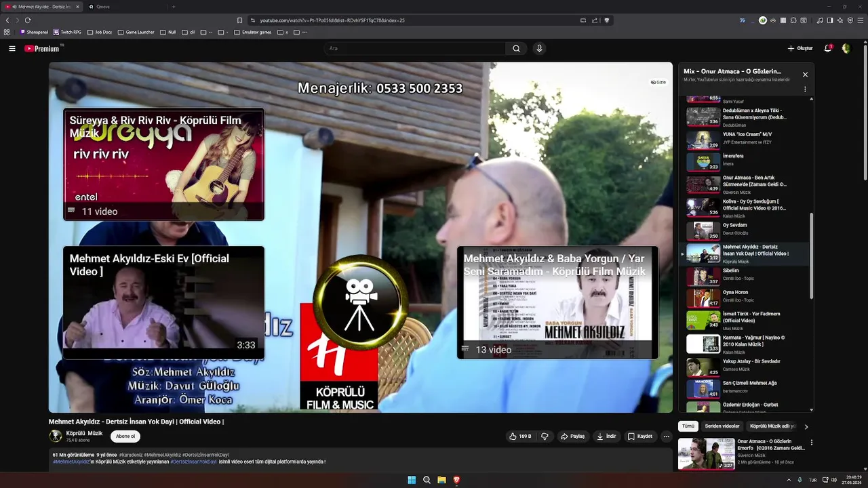Click the Kaydet save button

pyautogui.click(x=640, y=436)
